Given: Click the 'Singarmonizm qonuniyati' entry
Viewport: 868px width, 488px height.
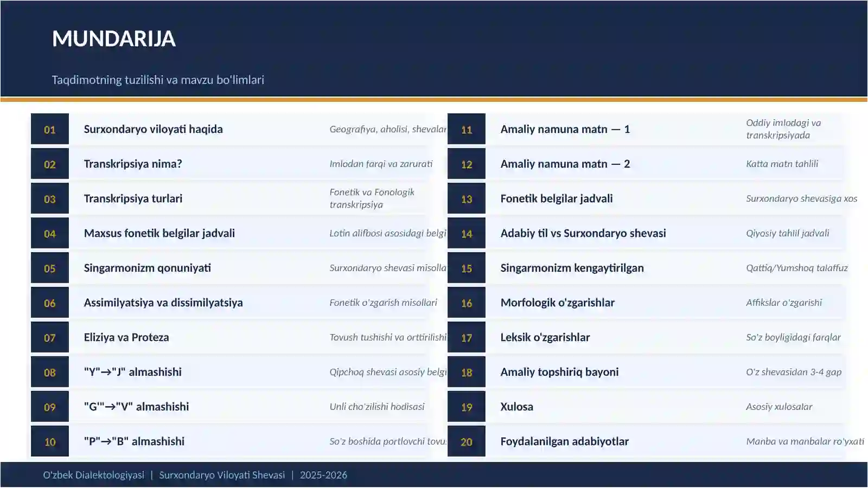Looking at the screenshot, I should 148,268.
